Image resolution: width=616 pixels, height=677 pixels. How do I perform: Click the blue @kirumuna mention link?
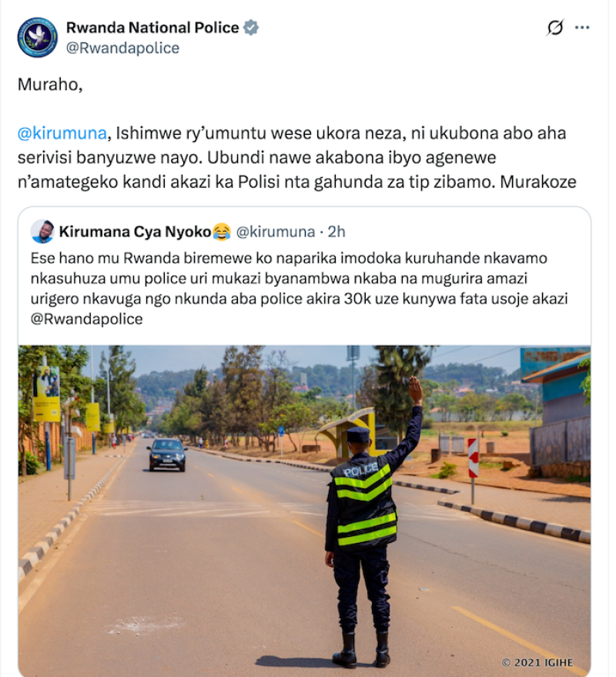coord(62,133)
